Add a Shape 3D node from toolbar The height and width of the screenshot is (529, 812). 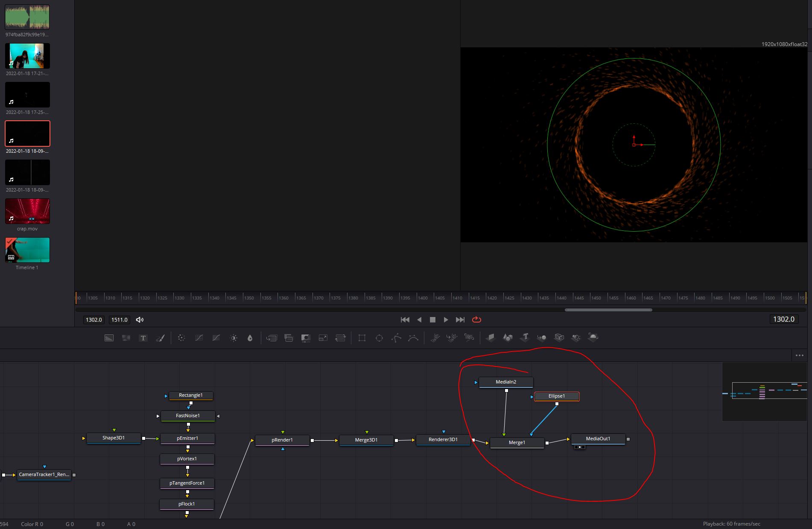tap(508, 338)
